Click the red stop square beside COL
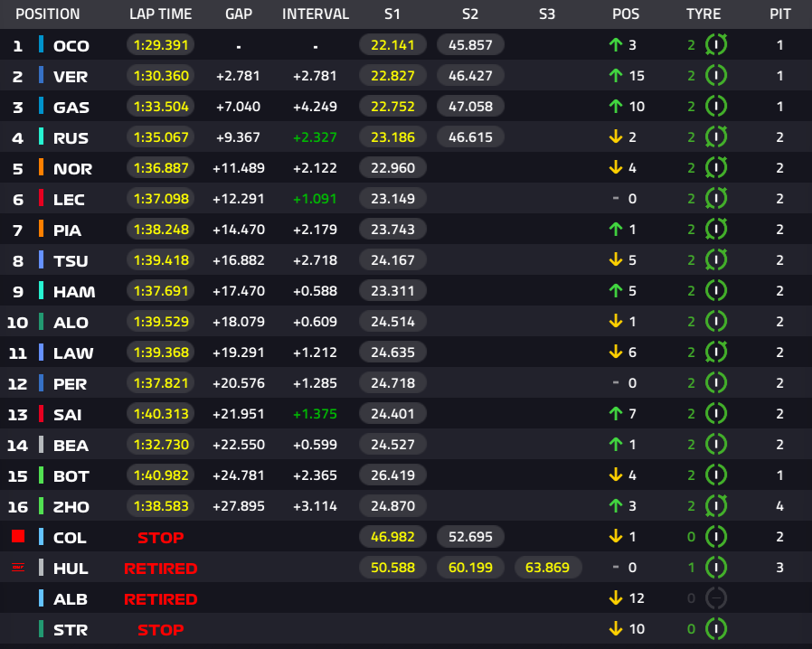This screenshot has height=649, width=812. tap(18, 536)
